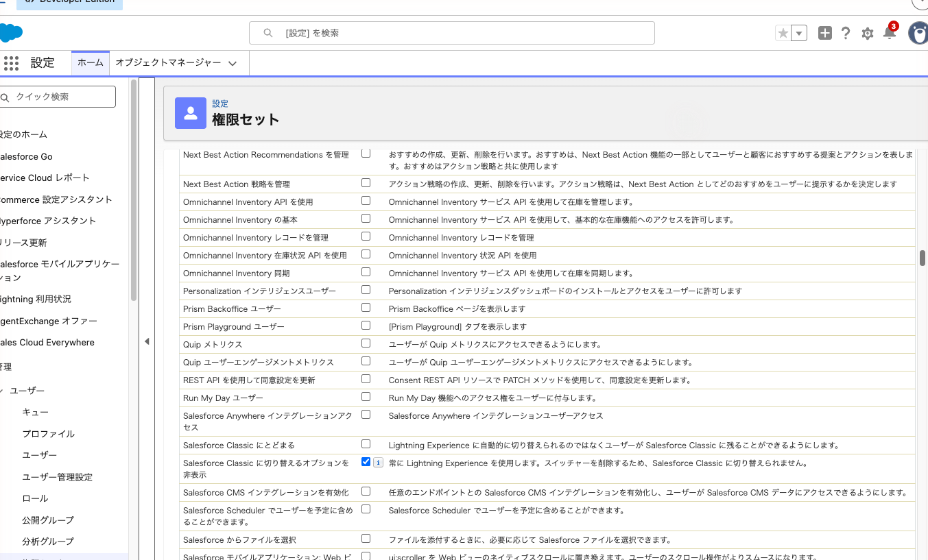Open 分析グループ in the sidebar
This screenshot has width=928, height=560.
(48, 541)
